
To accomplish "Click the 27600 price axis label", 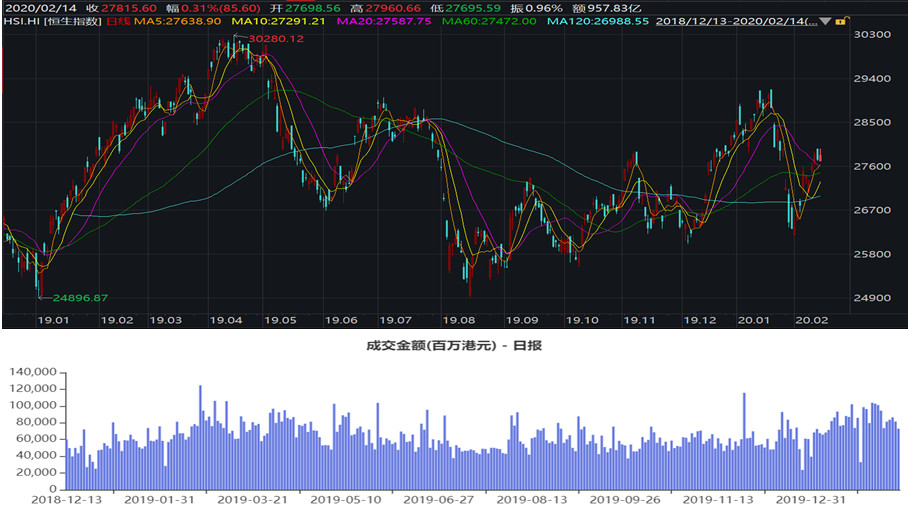I will (x=872, y=166).
